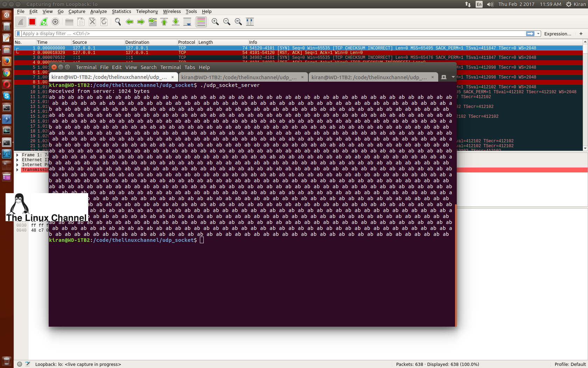Open capture options gear icon
Image resolution: width=588 pixels, height=368 pixels.
pyautogui.click(x=55, y=22)
